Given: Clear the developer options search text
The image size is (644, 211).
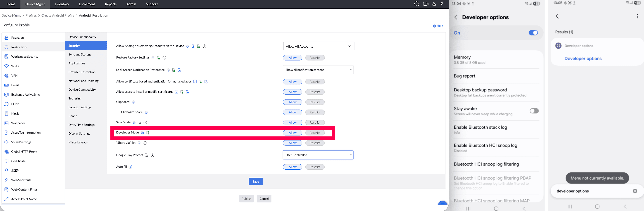Looking at the screenshot, I should click(635, 191).
